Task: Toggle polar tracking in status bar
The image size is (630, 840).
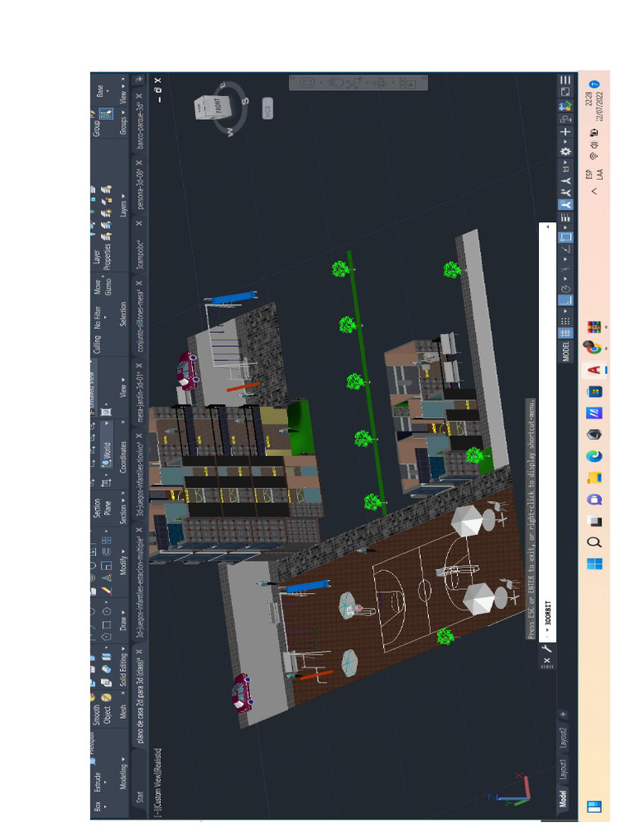Action: pos(566,288)
